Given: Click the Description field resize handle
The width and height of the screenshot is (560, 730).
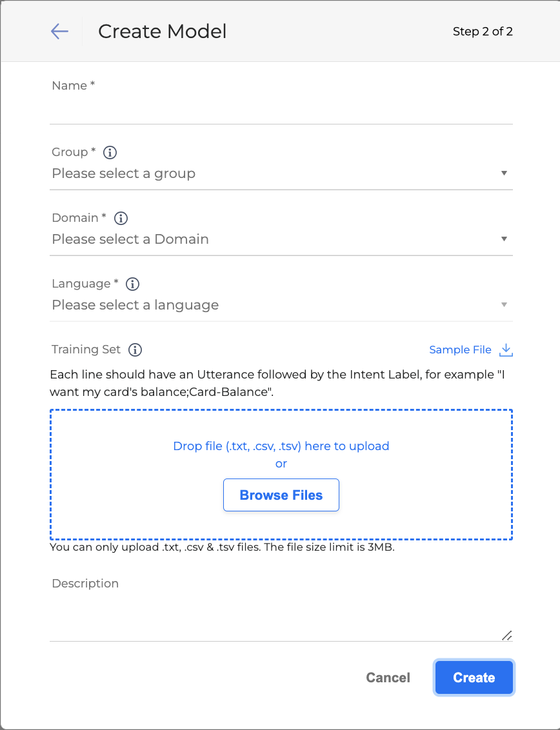Looking at the screenshot, I should (507, 635).
